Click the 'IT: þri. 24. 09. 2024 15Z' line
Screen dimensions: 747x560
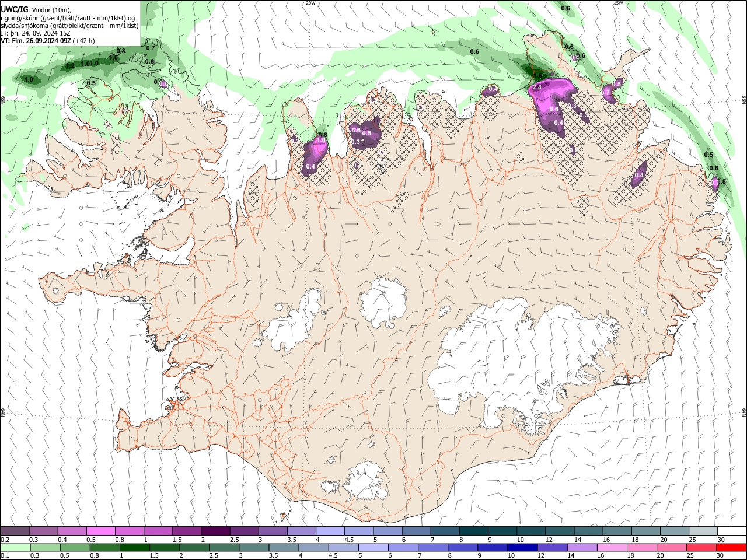pos(35,33)
